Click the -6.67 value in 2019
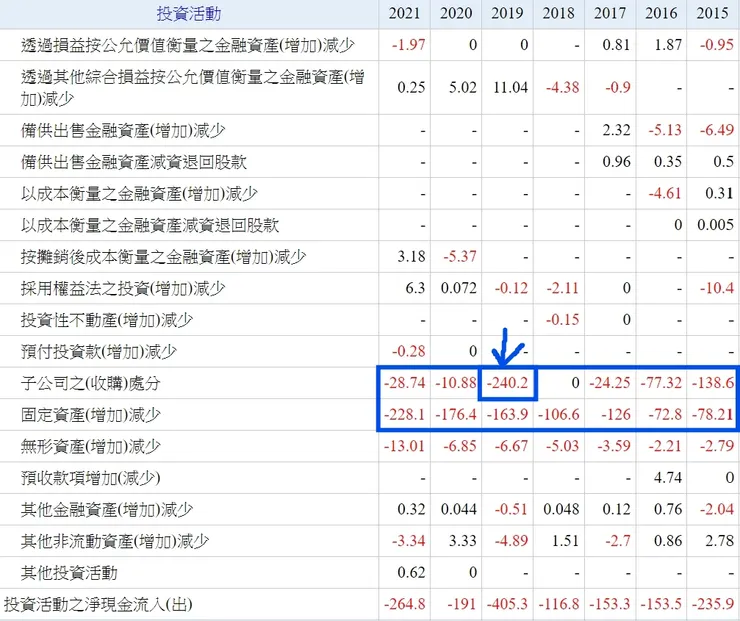 (511, 446)
